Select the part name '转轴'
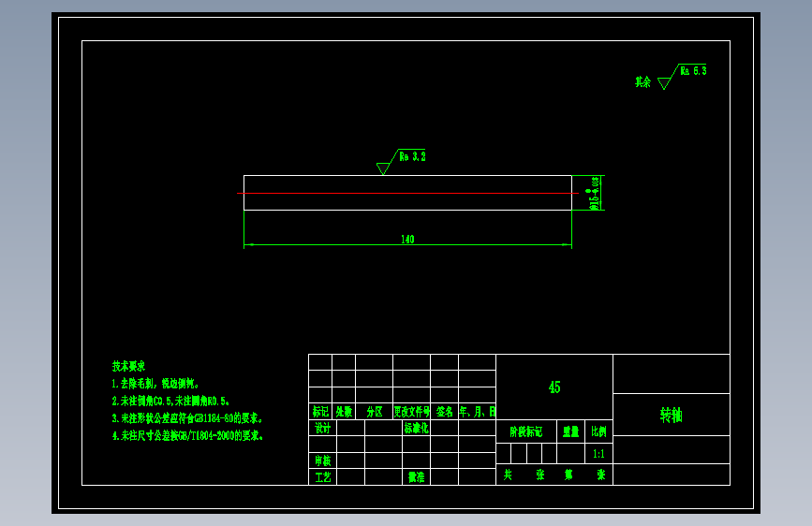Viewport: 812px width, 526px height. [x=672, y=415]
